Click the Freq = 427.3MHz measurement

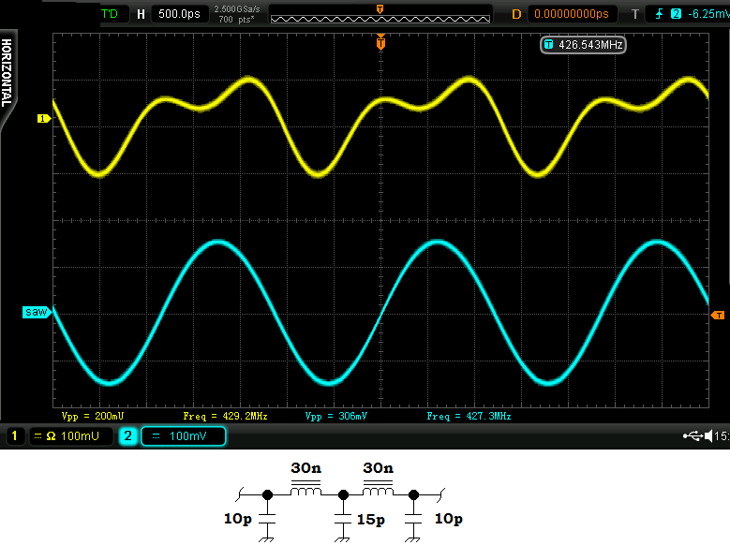[x=469, y=416]
